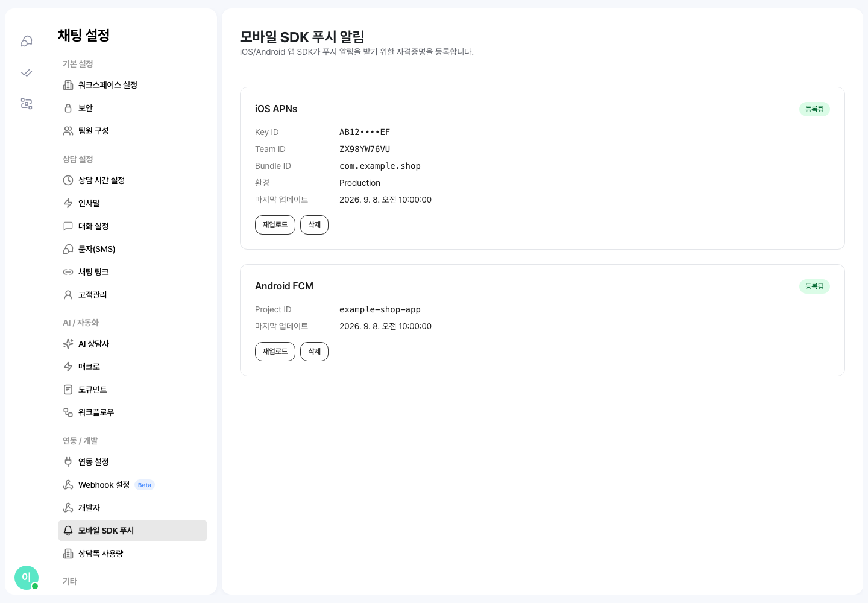Open 워크스페이스 설정 menu item
This screenshot has height=603, width=868.
(133, 85)
